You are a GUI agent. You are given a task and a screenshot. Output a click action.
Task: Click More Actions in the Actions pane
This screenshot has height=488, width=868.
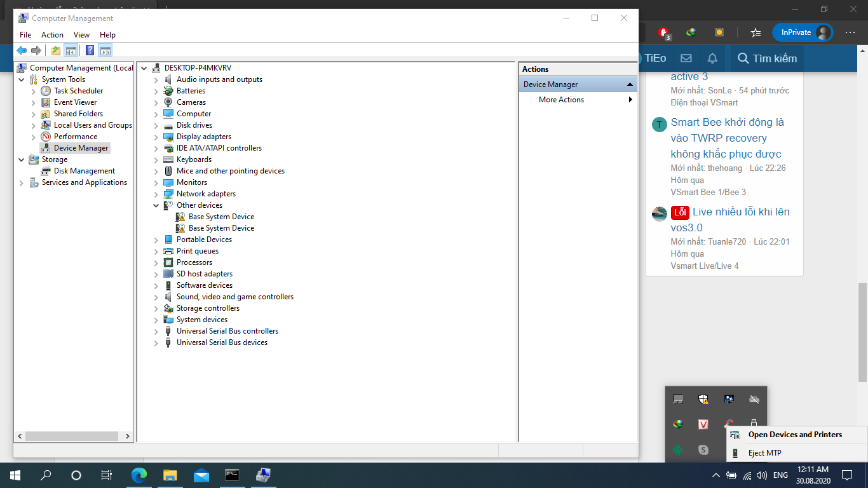click(561, 100)
